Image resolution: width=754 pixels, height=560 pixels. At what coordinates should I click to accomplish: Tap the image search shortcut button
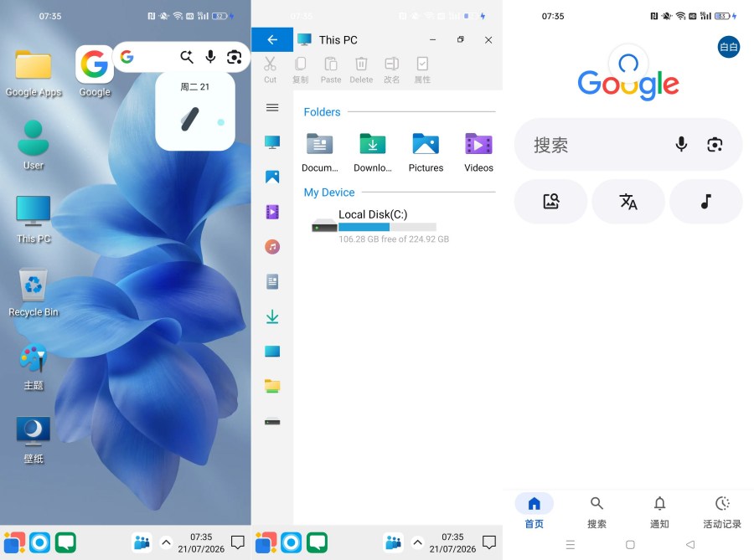coord(550,201)
